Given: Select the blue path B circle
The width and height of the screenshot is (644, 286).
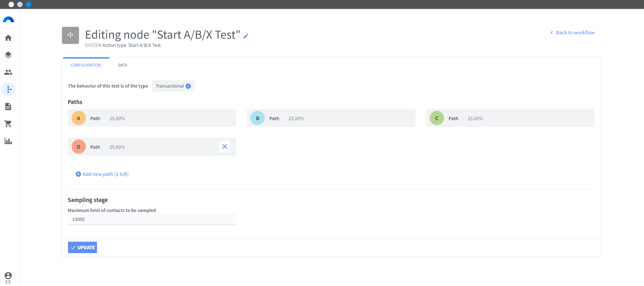Looking at the screenshot, I should [x=258, y=118].
